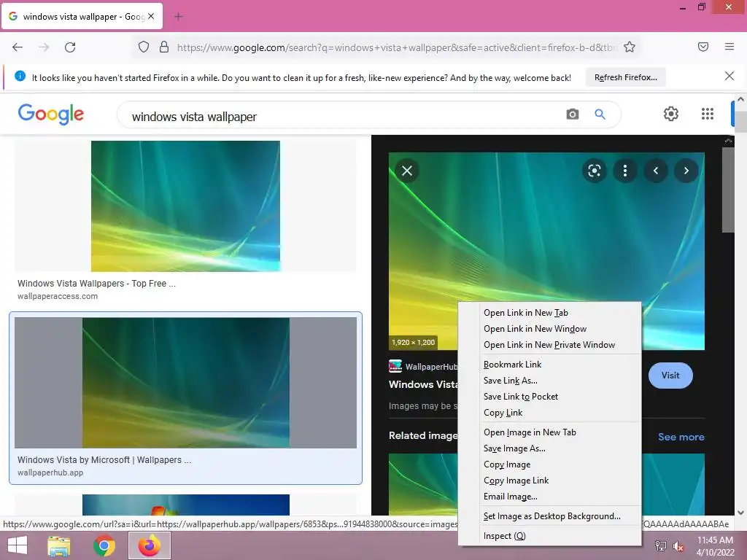The image size is (747, 560).
Task: Click the Google logo
Action: coord(51,114)
